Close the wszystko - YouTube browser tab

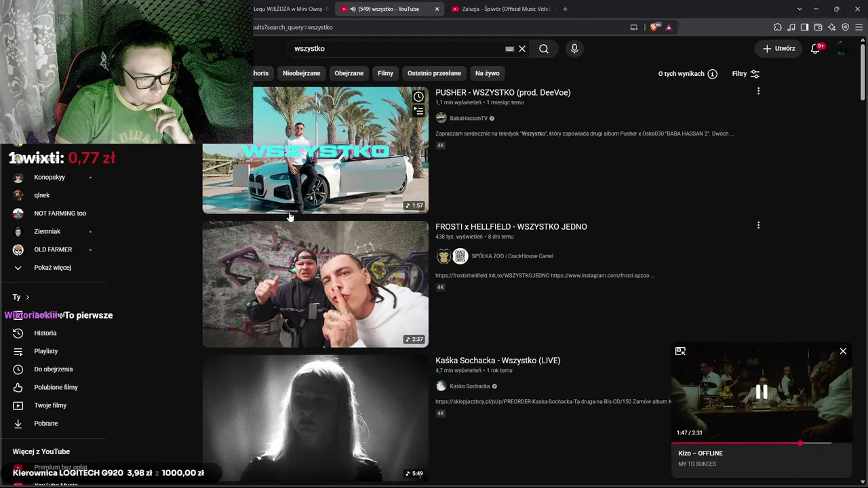(x=437, y=9)
